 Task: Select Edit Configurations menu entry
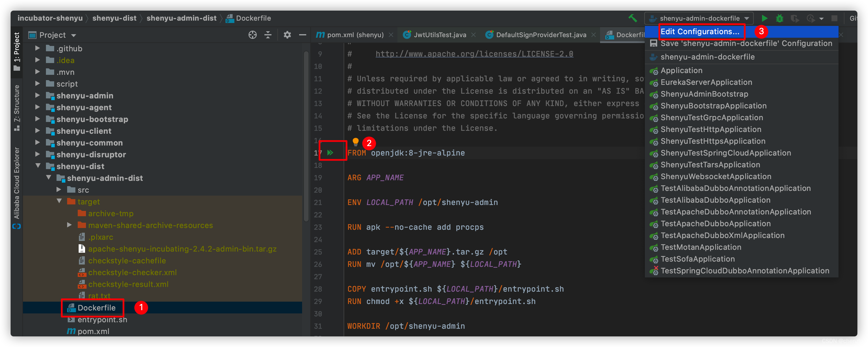click(700, 32)
